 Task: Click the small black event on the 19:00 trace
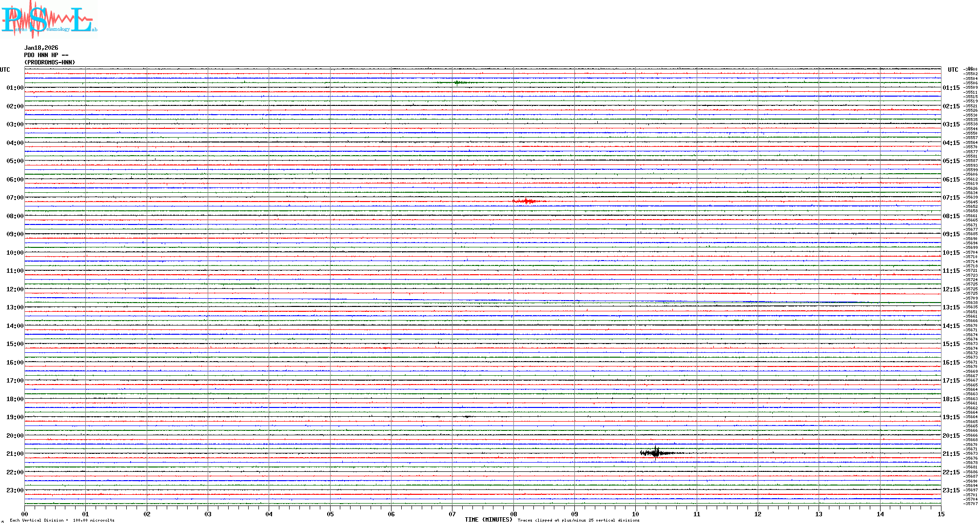pyautogui.click(x=467, y=417)
